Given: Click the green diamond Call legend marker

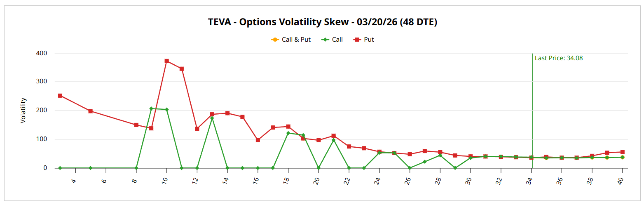Looking at the screenshot, I should (325, 40).
